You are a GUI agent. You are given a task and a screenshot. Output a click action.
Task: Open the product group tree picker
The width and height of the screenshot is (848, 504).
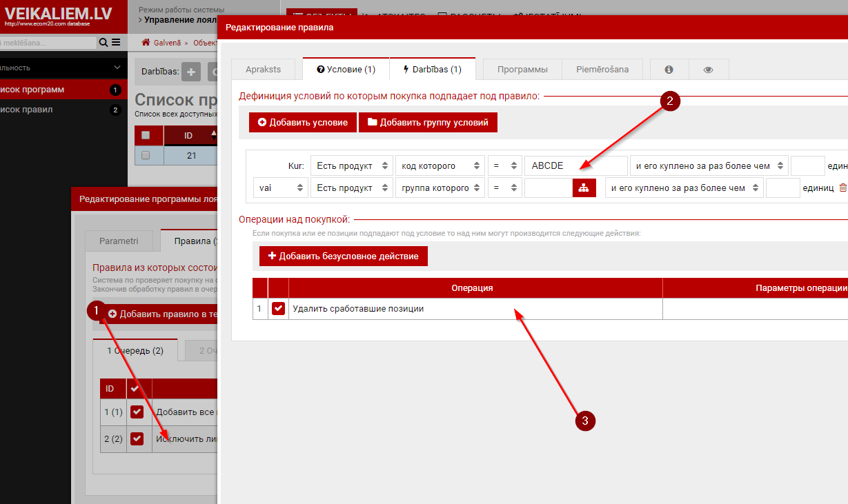584,188
